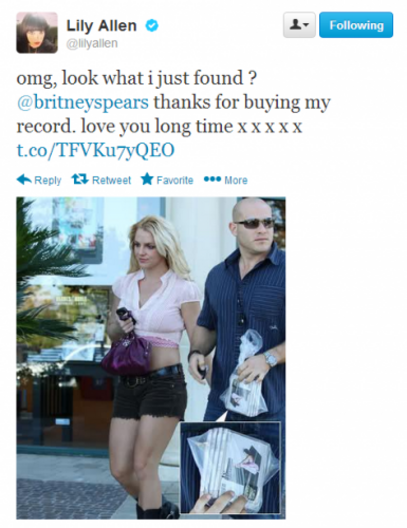Open the t.co/TFVKu7yQEO link

(96, 150)
